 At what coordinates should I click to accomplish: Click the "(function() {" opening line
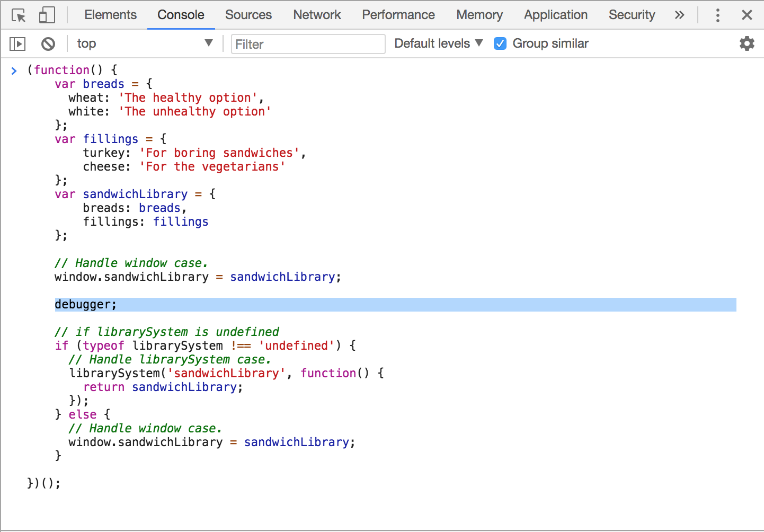(73, 70)
